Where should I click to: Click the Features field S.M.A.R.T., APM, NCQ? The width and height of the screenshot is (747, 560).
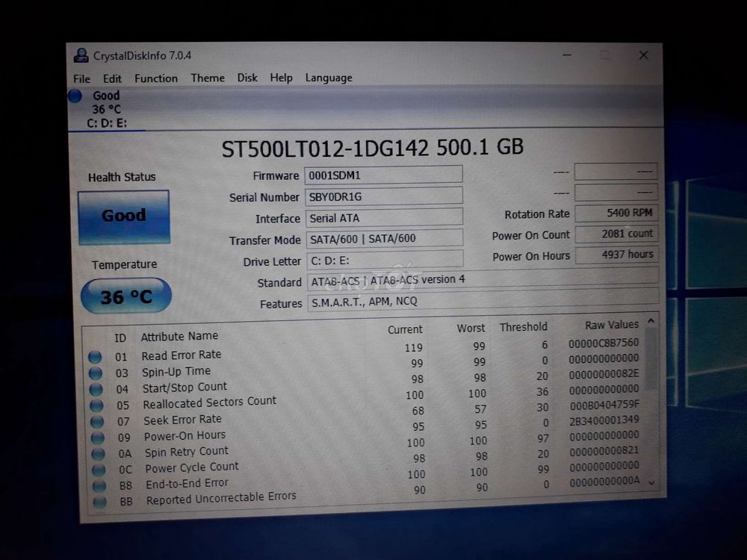point(483,300)
